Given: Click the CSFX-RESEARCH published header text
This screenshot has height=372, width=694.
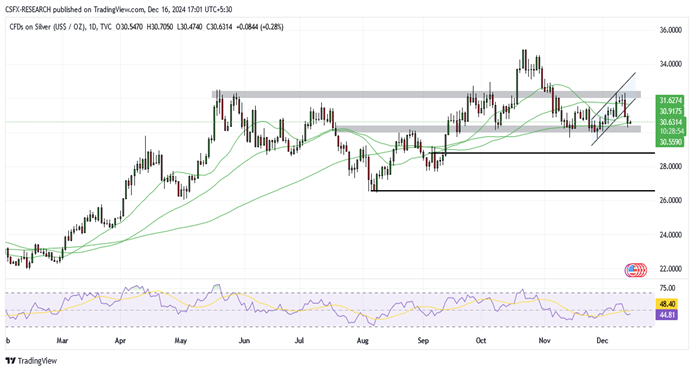Looking at the screenshot, I should tap(119, 9).
